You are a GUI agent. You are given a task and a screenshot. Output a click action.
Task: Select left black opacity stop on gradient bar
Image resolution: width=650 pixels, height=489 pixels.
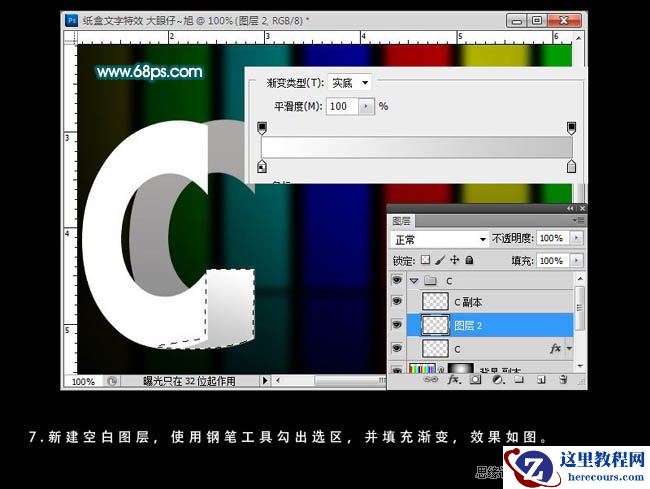click(262, 128)
